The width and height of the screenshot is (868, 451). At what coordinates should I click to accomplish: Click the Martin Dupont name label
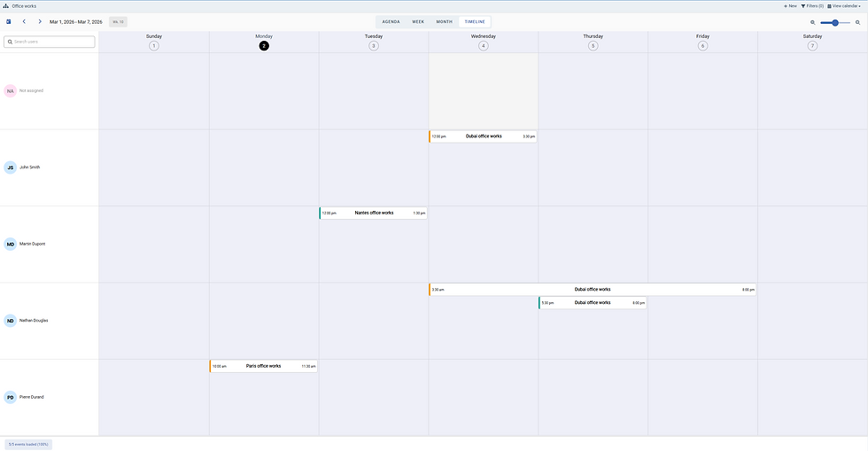[32, 244]
